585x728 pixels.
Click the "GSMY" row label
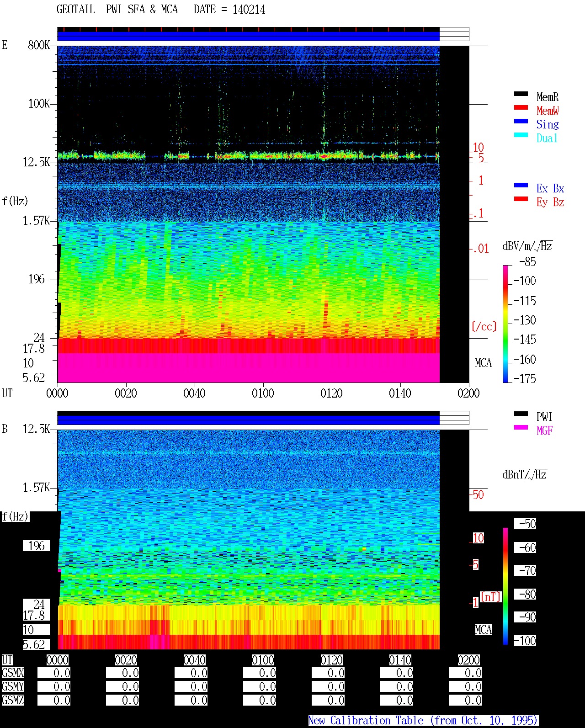coord(13,686)
